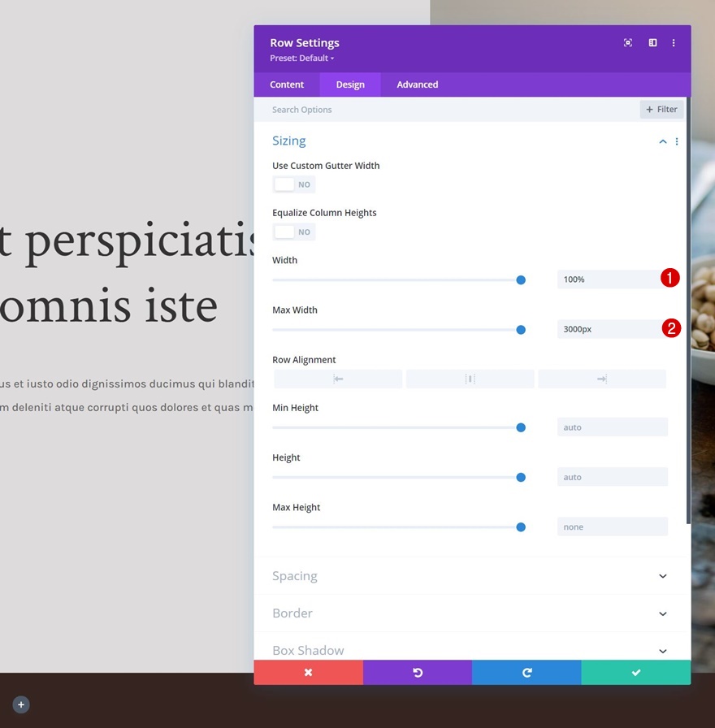The image size is (715, 728).
Task: Collapse the Sizing section chevron
Action: [662, 141]
